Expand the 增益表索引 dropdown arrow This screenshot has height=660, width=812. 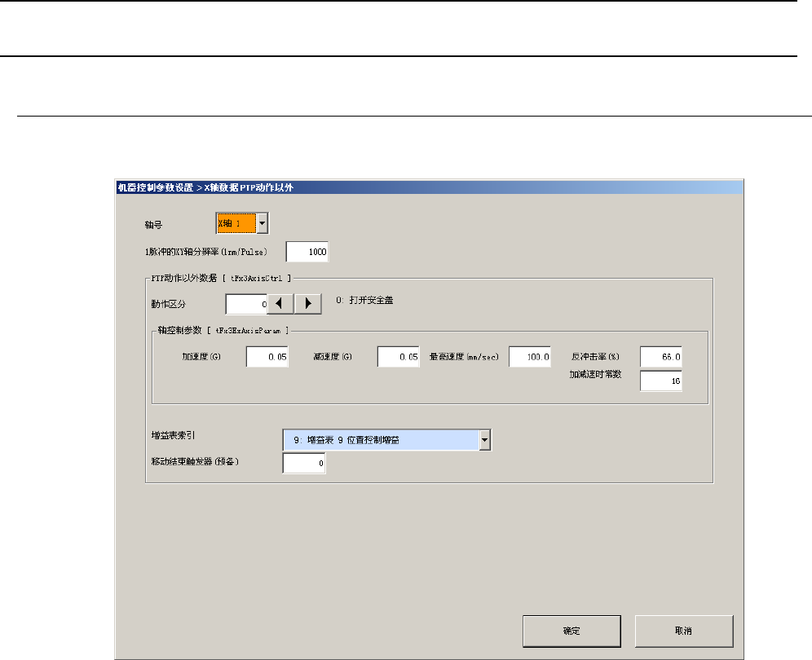(x=485, y=440)
